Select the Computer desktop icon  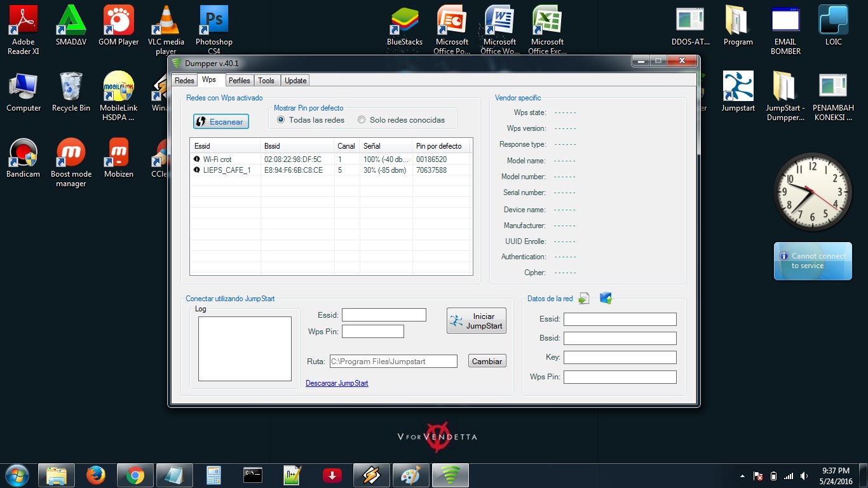24,91
